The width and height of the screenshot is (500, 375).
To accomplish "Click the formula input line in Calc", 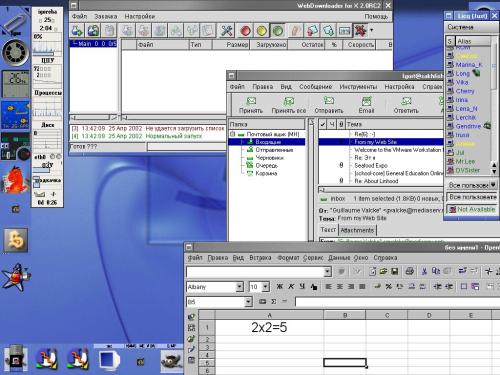I will (397, 302).
